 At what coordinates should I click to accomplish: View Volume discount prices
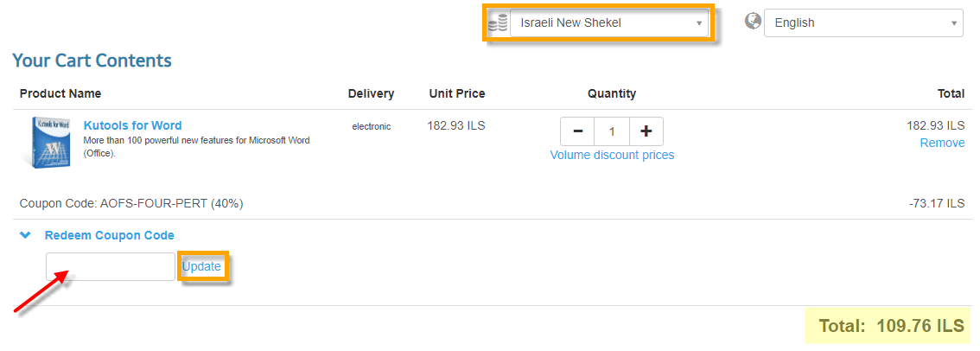[x=612, y=155]
